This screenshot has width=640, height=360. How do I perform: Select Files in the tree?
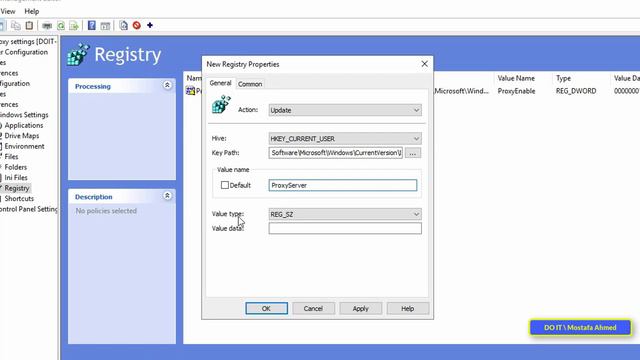(x=11, y=157)
